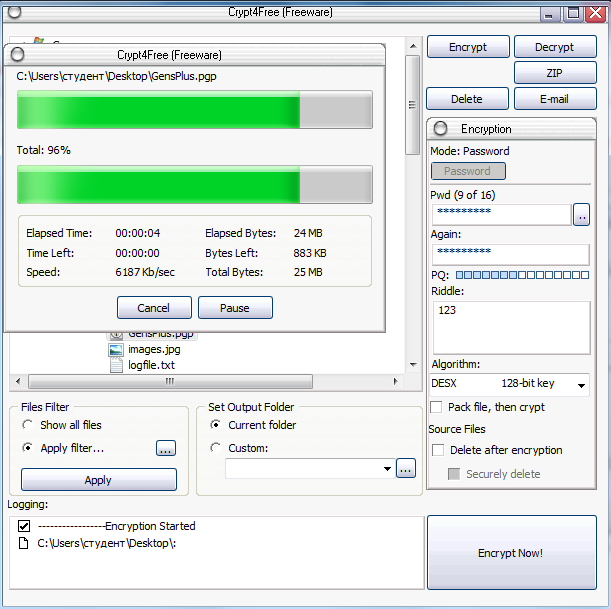Image resolution: width=611 pixels, height=609 pixels.
Task: Select logfile.txt in the file list
Action: (151, 365)
